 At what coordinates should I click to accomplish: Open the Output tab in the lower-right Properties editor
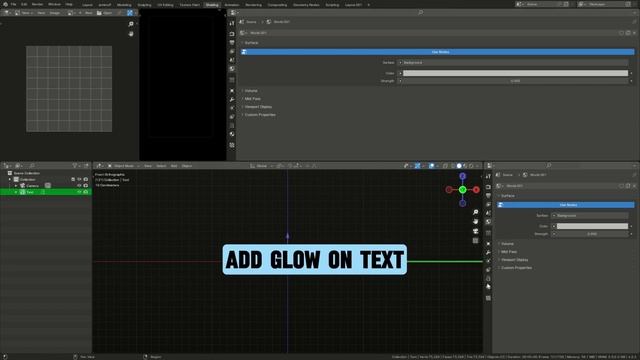click(x=488, y=196)
